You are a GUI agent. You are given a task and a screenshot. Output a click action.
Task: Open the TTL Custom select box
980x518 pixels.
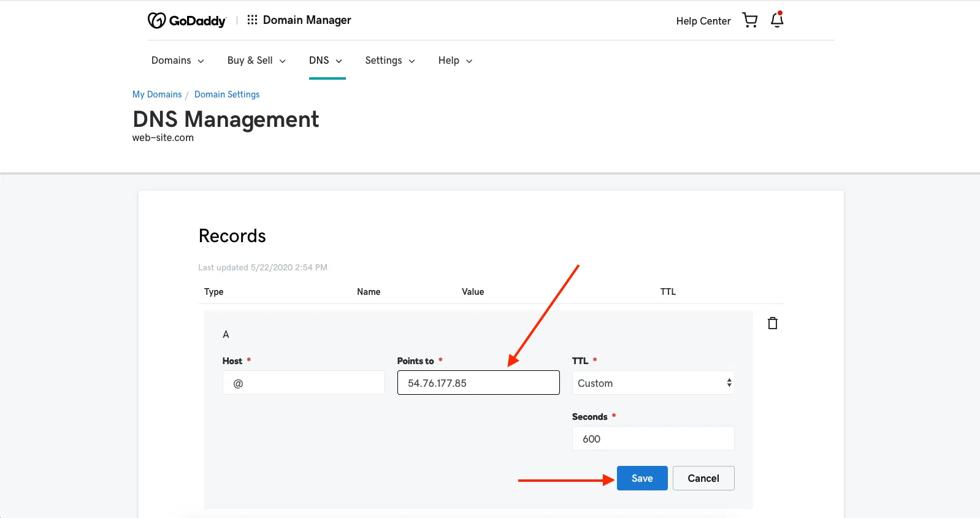tap(653, 383)
